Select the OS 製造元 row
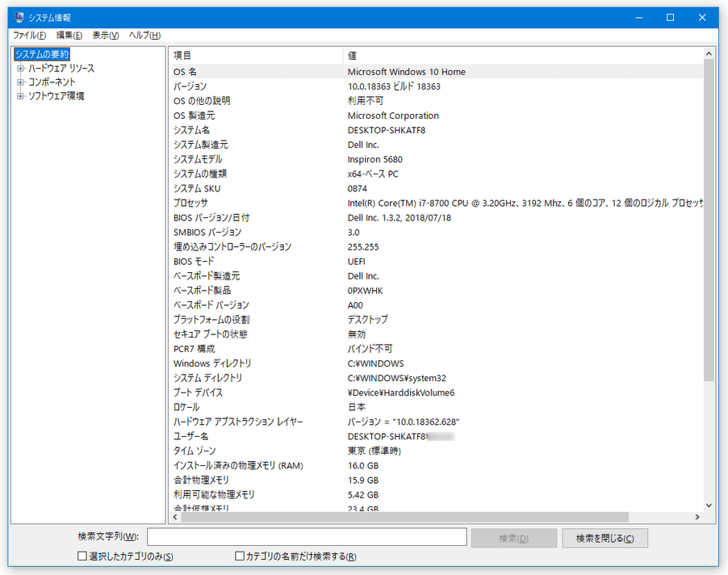The image size is (728, 575). [437, 115]
